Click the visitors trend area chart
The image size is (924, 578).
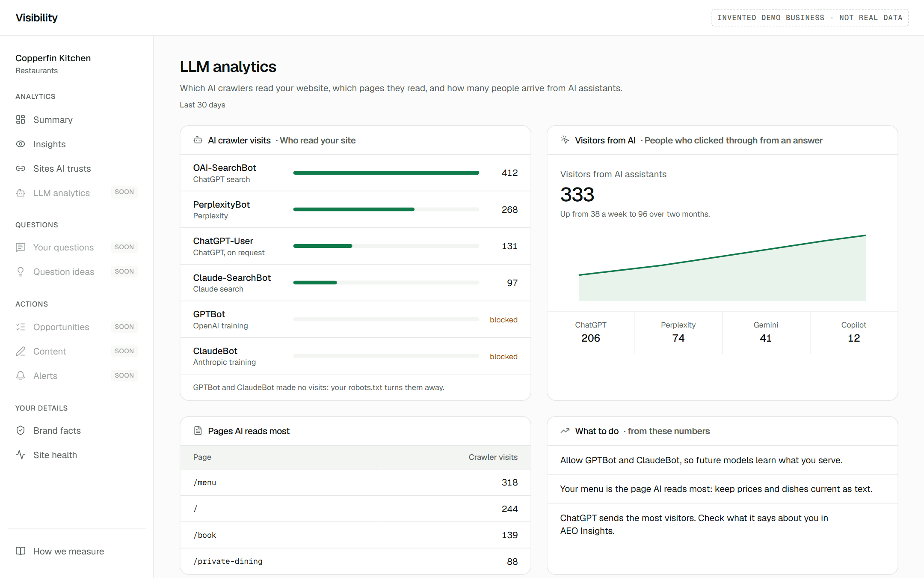click(x=722, y=268)
